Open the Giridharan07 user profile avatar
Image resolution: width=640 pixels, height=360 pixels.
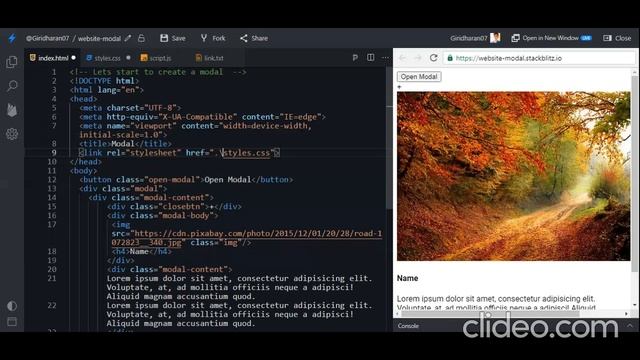click(495, 38)
